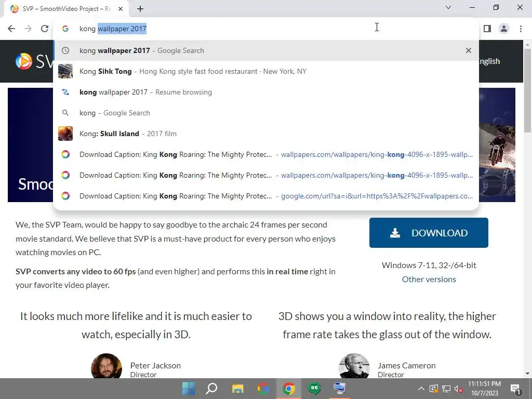Click the history clock icon in first suggestion
The image size is (532, 399).
pyautogui.click(x=65, y=50)
